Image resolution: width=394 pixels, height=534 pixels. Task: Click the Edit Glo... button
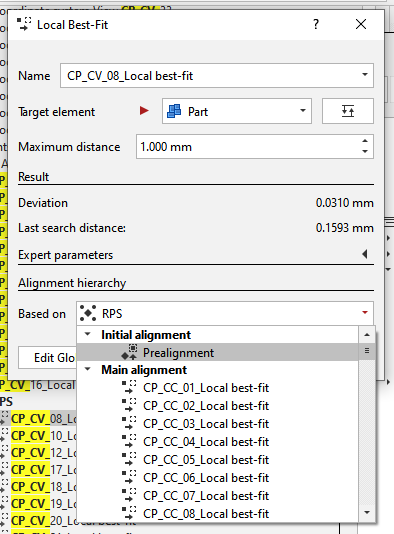tap(47, 358)
